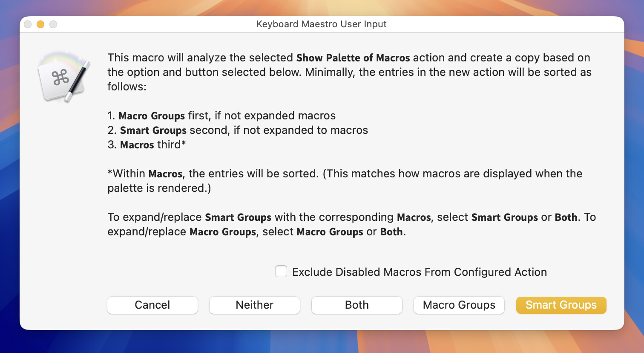Screen dimensions: 644x353
Task: Choose the Neither button
Action: pos(255,305)
